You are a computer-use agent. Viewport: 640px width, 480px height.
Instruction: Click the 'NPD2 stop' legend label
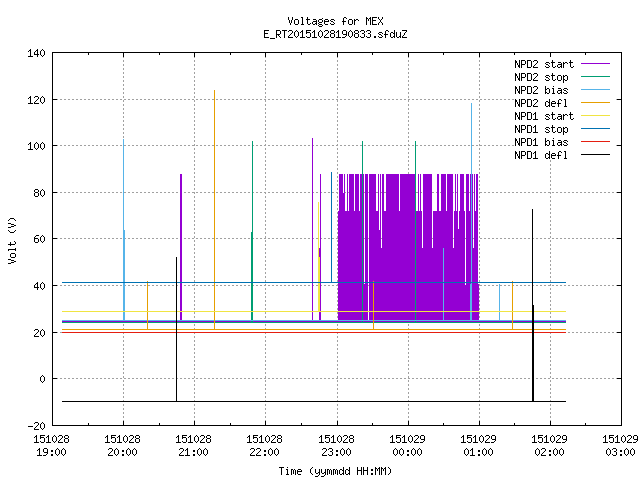[541, 77]
